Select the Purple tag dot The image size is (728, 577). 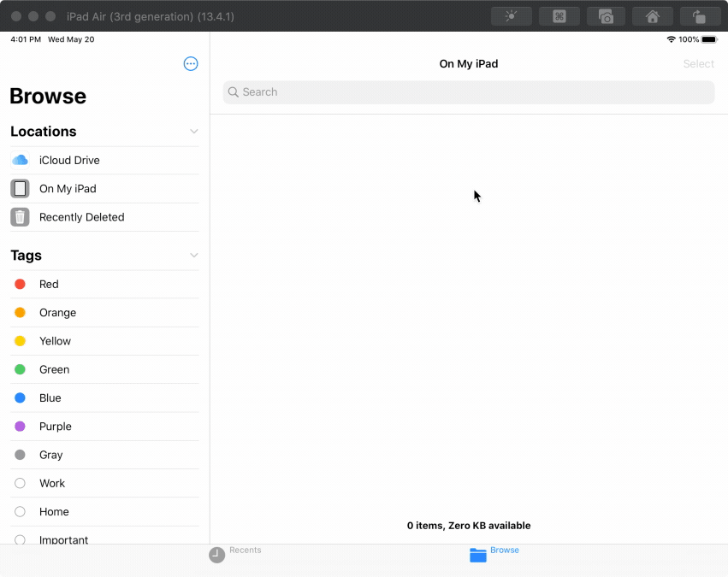tap(20, 427)
